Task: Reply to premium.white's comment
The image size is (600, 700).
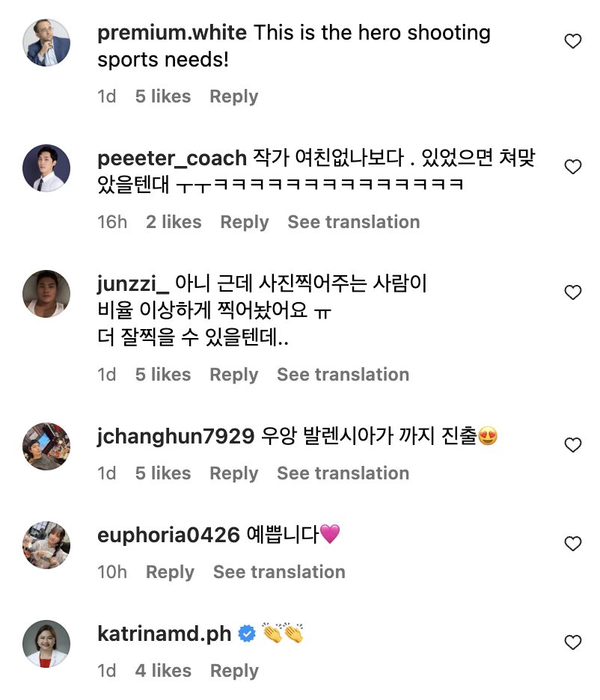Action: coord(233,96)
